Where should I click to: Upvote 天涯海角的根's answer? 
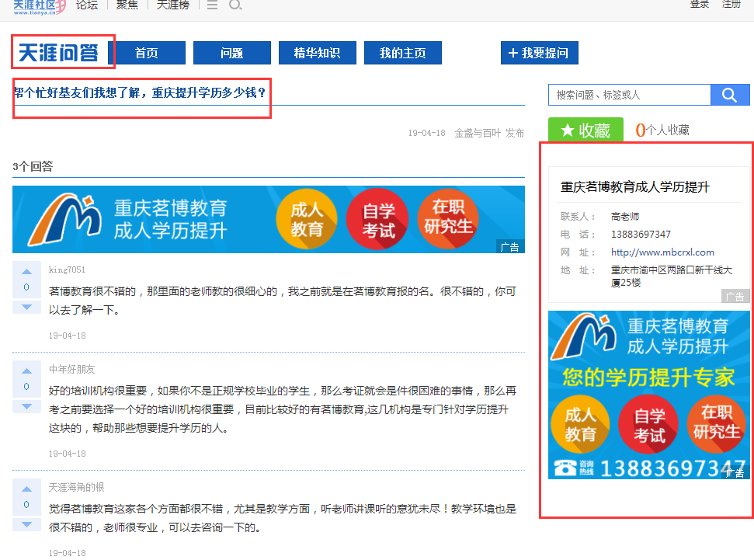coord(27,489)
